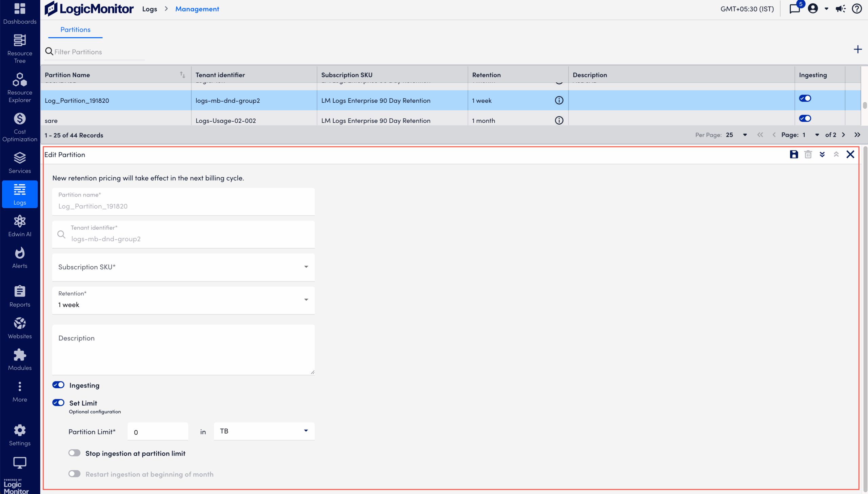This screenshot has height=494, width=868.
Task: Delete the partition using the trash icon
Action: point(808,155)
